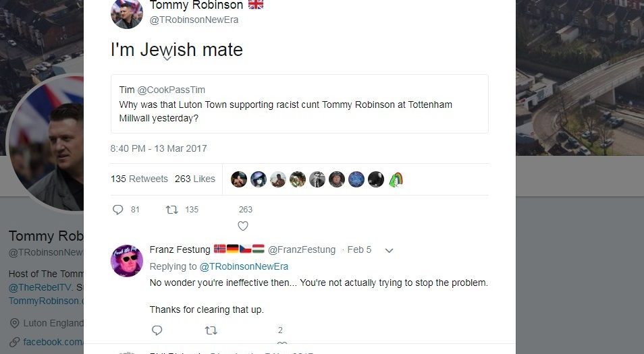
Task: Open Franz Festung's profile picture
Action: [127, 260]
